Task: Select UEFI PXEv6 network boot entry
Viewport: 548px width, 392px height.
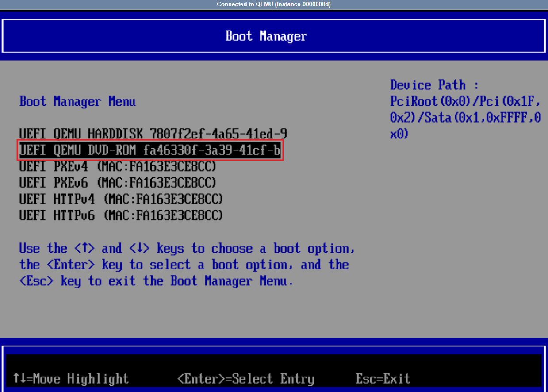Action: [x=117, y=182]
